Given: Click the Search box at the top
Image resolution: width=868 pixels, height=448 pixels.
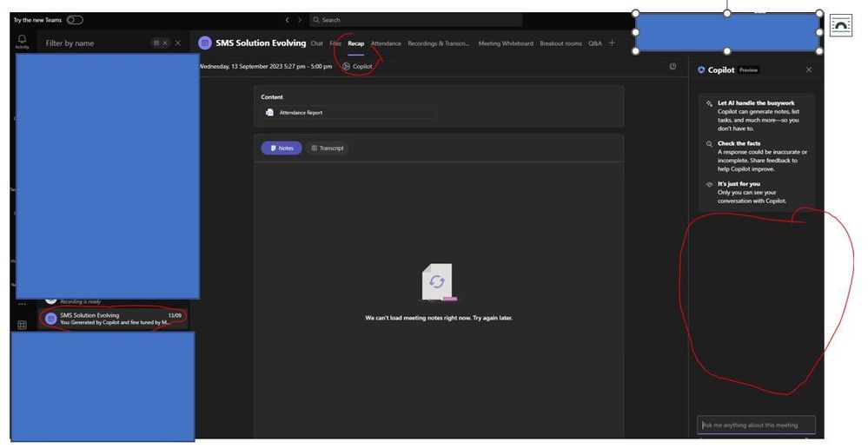Looking at the screenshot, I should click(x=415, y=20).
